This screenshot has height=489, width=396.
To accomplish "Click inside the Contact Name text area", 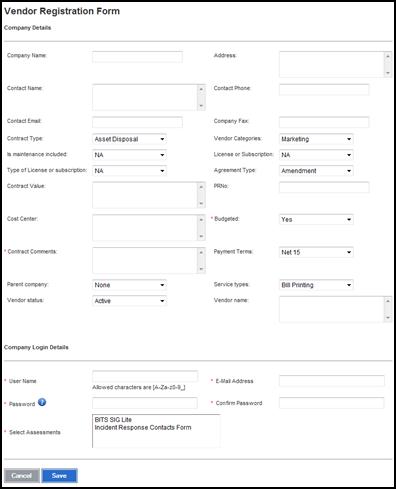I will (x=145, y=97).
